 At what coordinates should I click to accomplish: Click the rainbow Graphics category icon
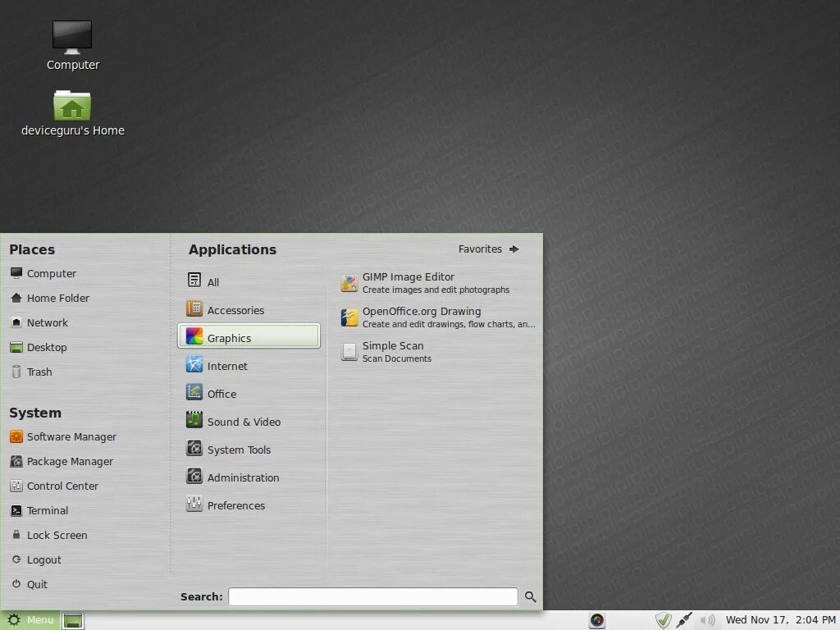194,336
